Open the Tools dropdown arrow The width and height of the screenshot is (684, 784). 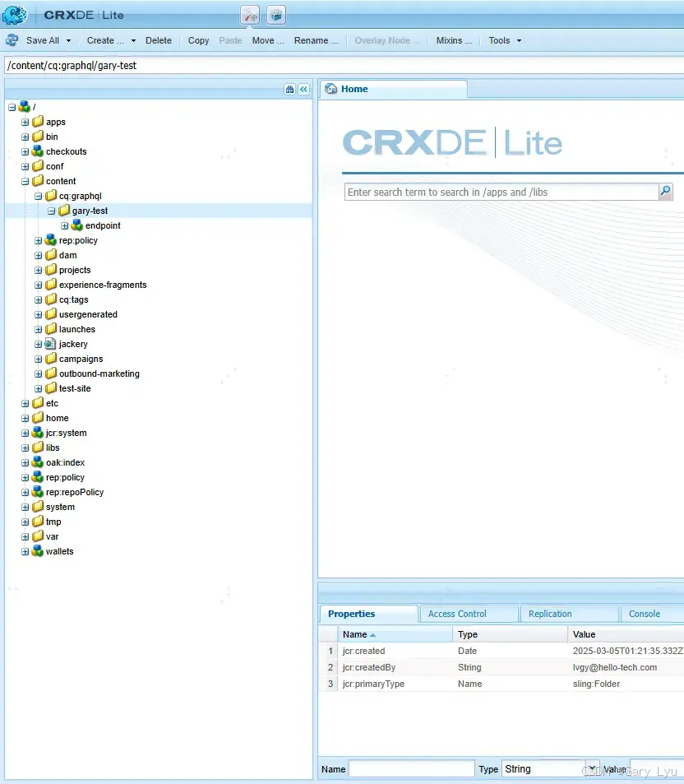click(519, 41)
